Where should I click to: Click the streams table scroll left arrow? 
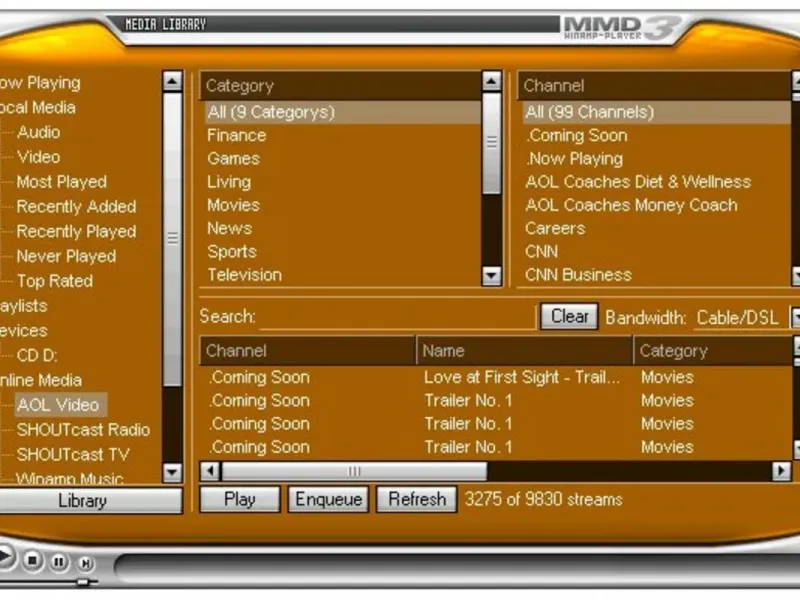pos(210,470)
